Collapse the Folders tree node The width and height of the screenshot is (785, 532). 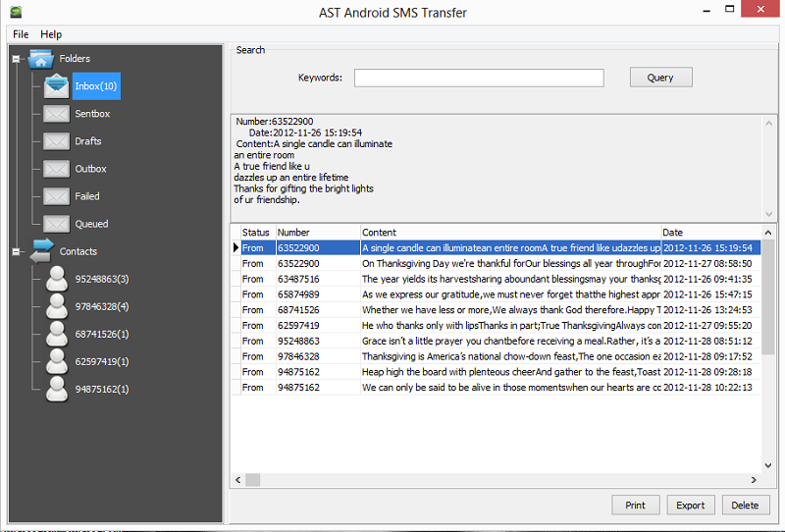point(16,59)
